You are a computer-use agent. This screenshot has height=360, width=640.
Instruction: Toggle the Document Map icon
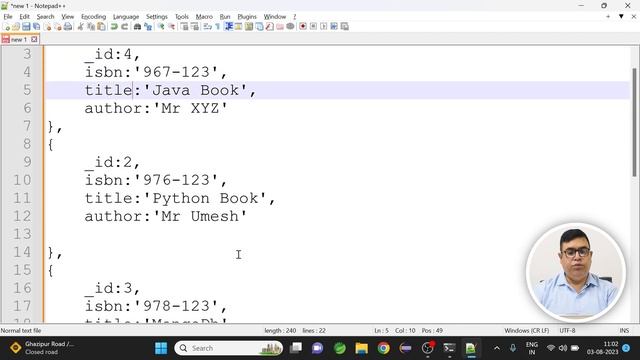tap(249, 27)
